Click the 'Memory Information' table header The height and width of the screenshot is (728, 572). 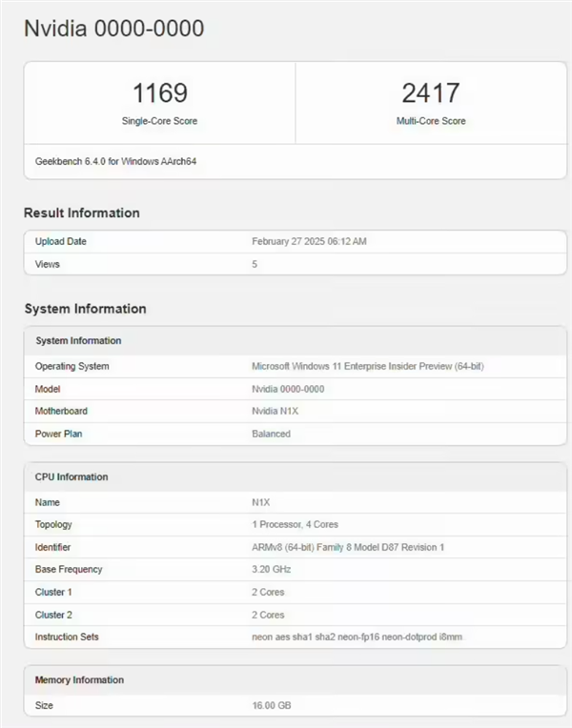[296, 680]
